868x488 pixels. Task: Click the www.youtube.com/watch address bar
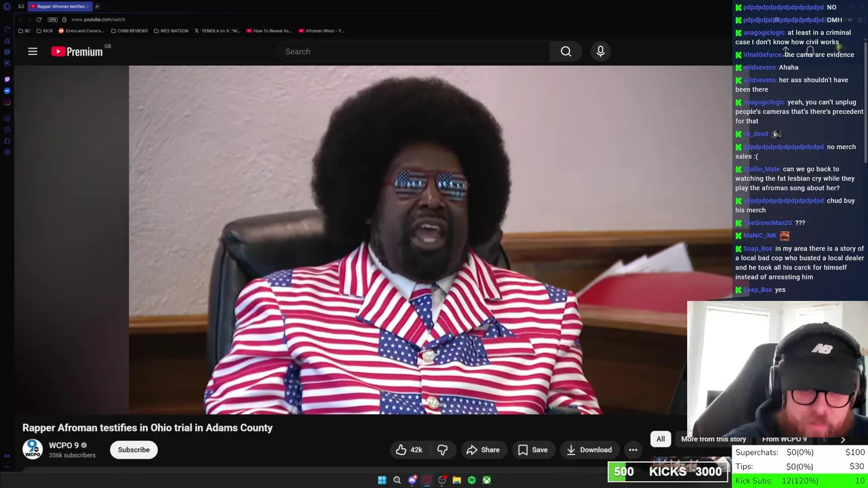pos(98,20)
